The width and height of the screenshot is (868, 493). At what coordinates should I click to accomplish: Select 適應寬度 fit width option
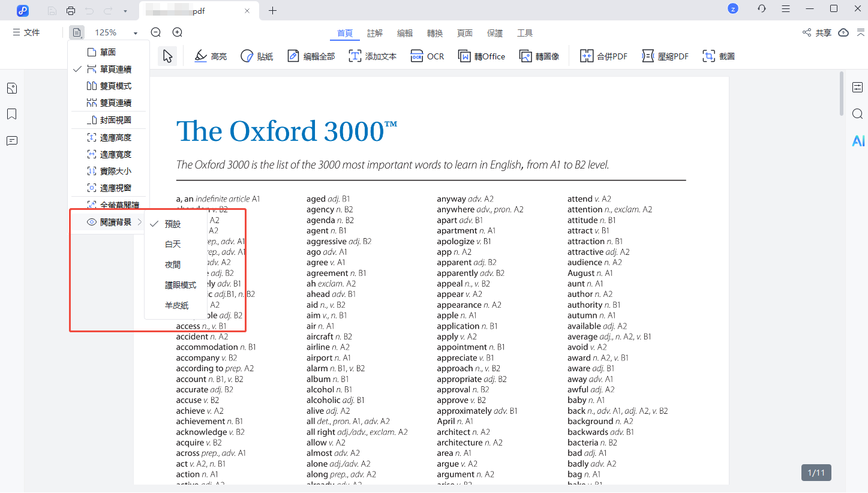coord(109,154)
